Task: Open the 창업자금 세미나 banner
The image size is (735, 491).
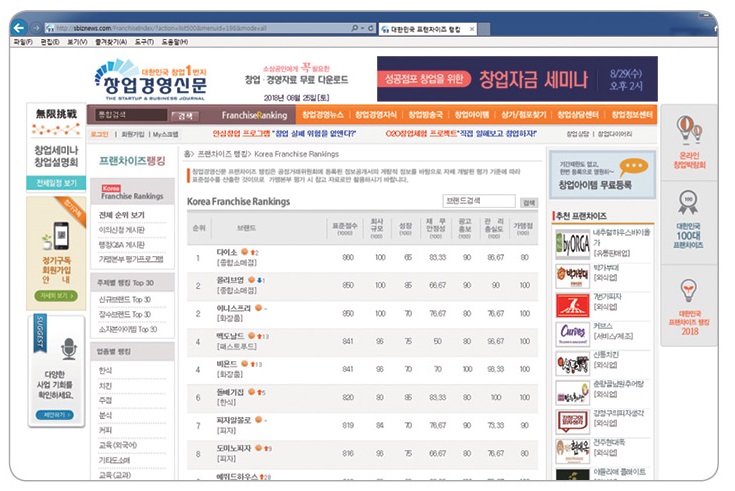Action: [x=517, y=79]
